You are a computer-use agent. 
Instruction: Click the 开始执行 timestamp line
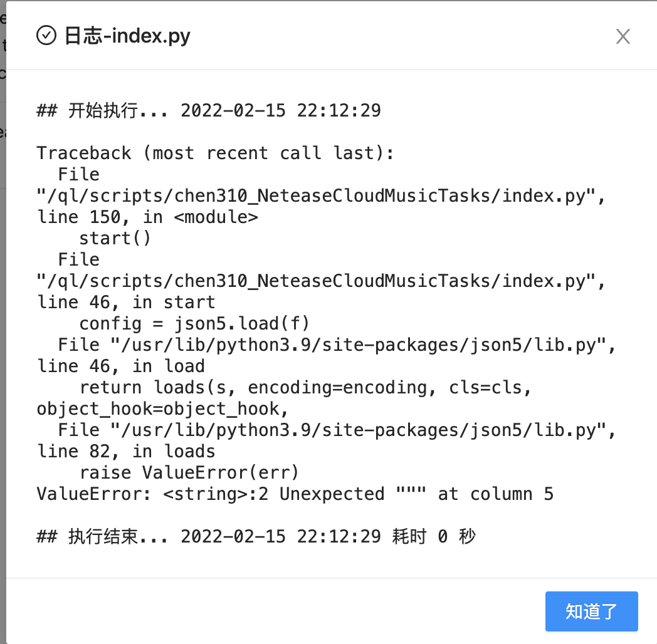209,111
